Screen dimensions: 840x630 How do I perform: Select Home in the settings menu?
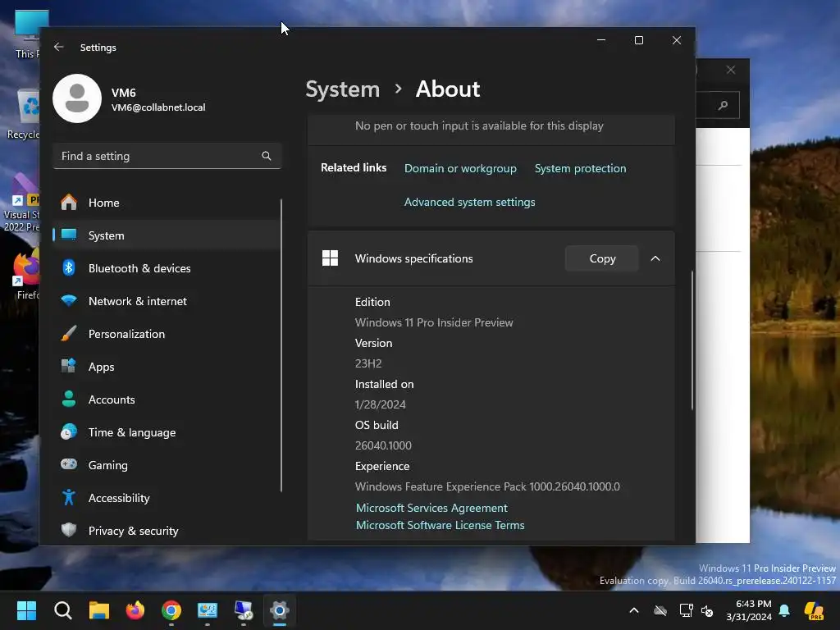(167, 203)
